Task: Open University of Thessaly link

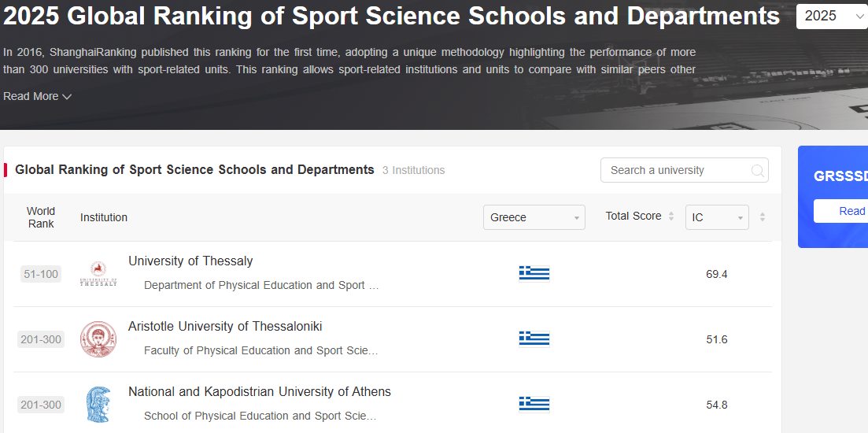Action: click(x=190, y=261)
